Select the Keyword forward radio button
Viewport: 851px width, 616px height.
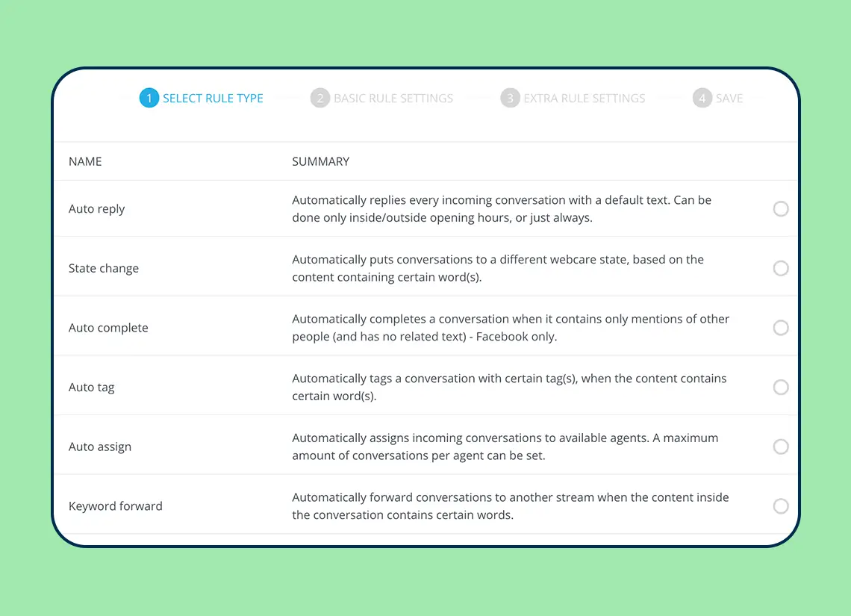[x=781, y=506]
